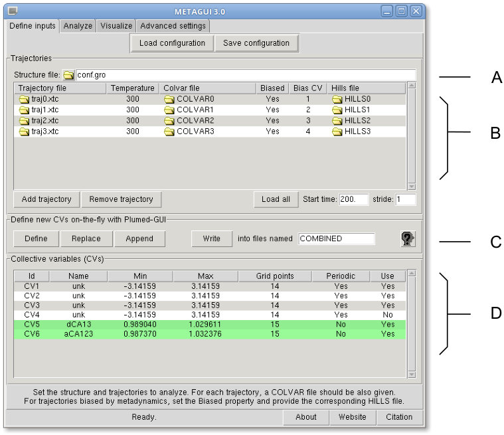
Task: Select the folder icon next to COLVAR3
Action: (x=169, y=131)
